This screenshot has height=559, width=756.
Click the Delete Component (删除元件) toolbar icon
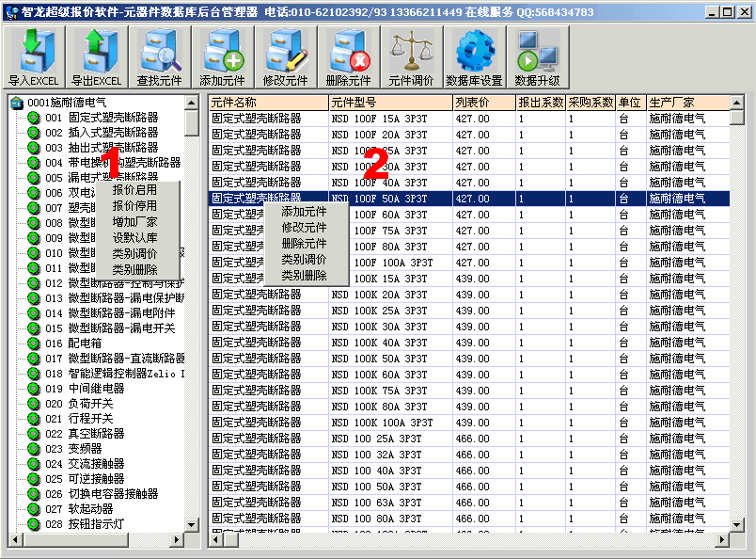pos(348,56)
